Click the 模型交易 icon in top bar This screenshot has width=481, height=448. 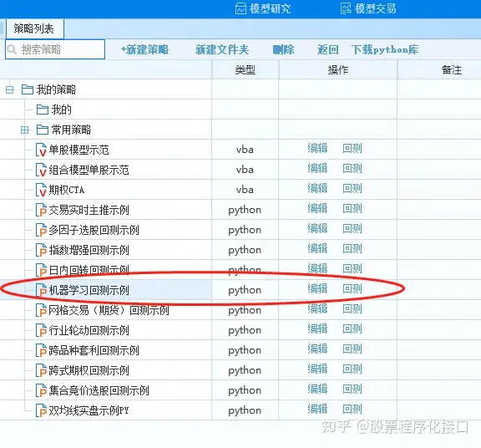346,8
